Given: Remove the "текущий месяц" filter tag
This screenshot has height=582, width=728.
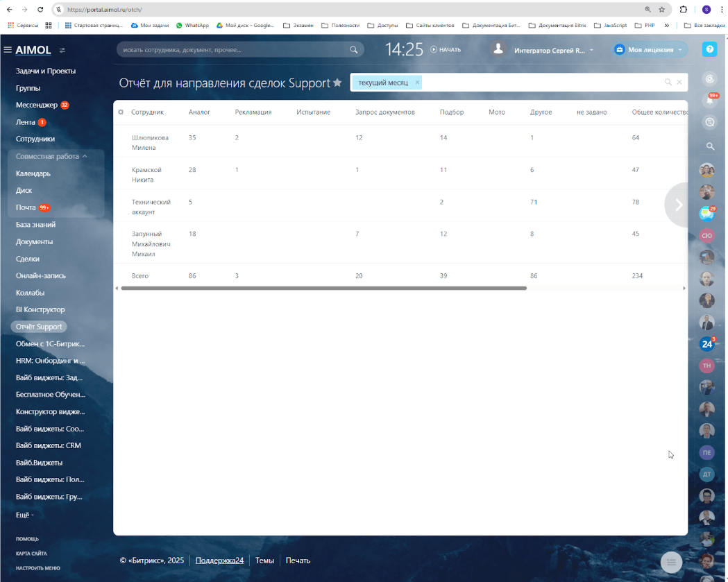Looking at the screenshot, I should [x=417, y=83].
